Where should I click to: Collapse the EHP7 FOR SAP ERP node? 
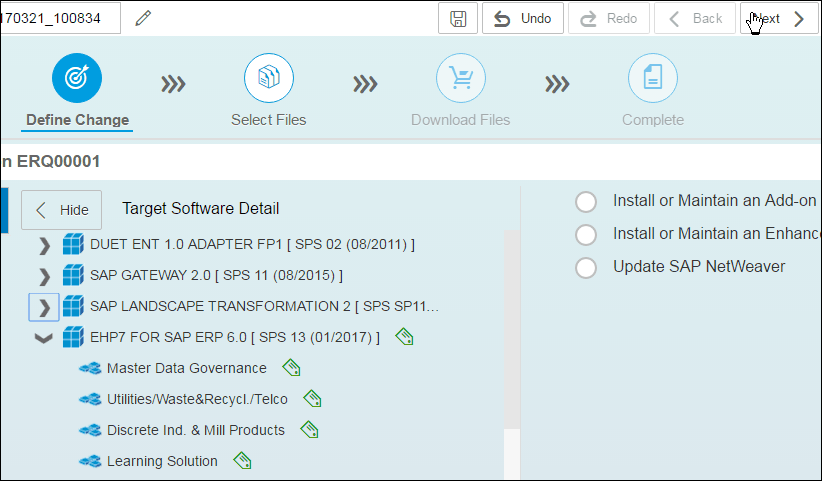click(44, 338)
